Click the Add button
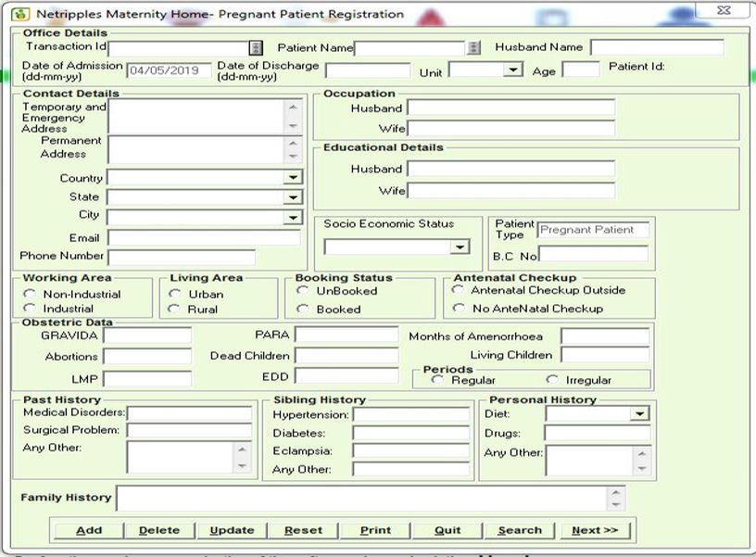Viewport: 756px width, 557px height. pyautogui.click(x=89, y=530)
